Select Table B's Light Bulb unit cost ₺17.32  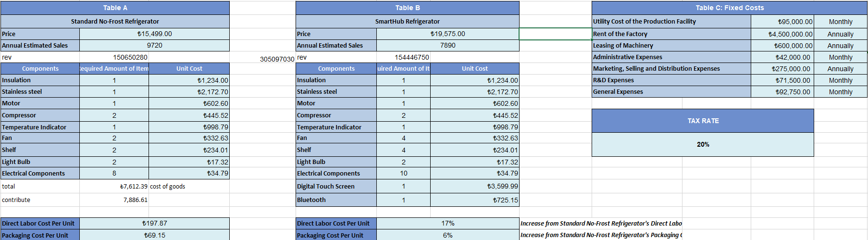point(474,162)
